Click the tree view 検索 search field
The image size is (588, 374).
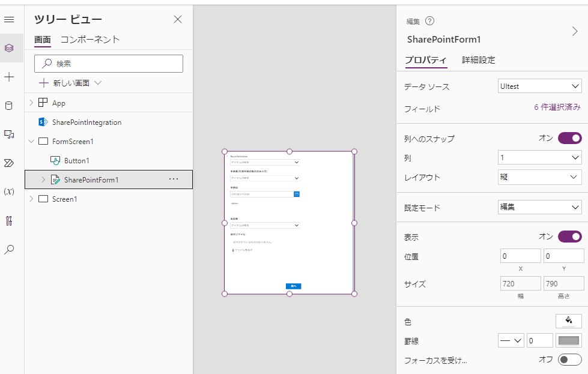[109, 64]
